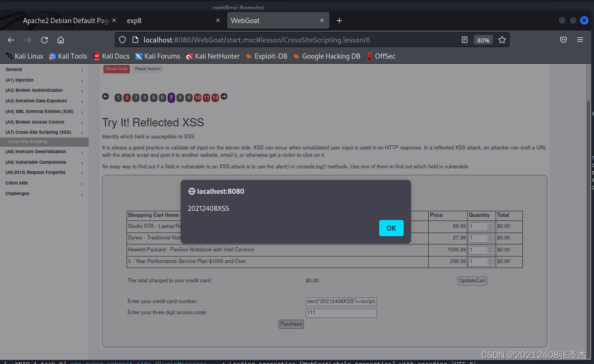
Task: Expand (A3) Sensitive Data Exposure section
Action: (44, 101)
